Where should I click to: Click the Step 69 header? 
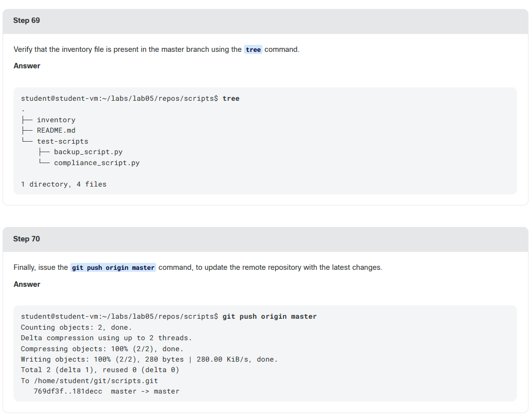coord(26,20)
